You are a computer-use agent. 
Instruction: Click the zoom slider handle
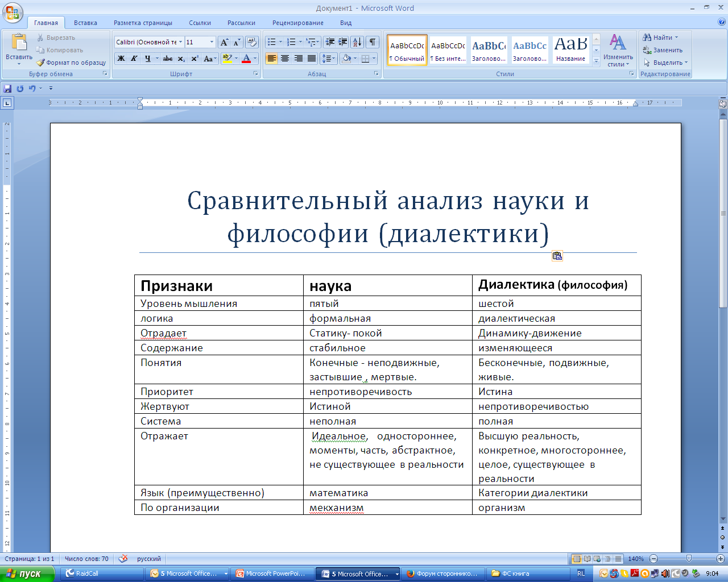[x=689, y=559]
